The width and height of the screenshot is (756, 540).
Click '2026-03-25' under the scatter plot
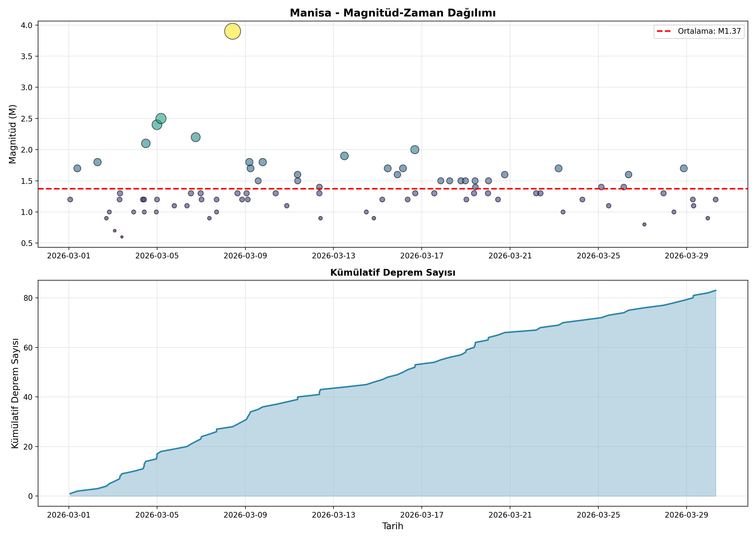point(598,256)
